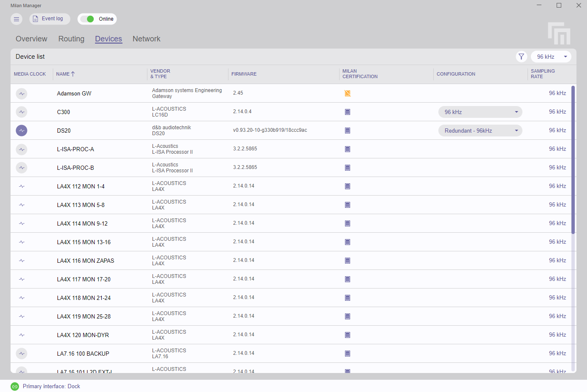The image size is (587, 392).
Task: Open the 96 kHz sampling rate filter dropdown
Action: 551,57
